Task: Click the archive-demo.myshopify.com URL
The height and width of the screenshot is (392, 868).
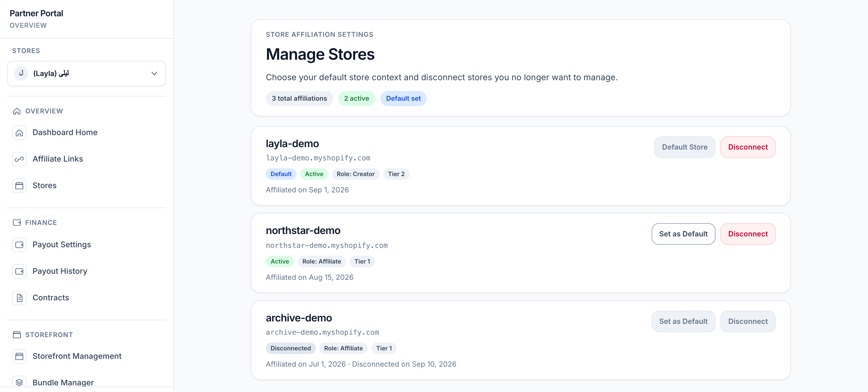Action: pyautogui.click(x=322, y=332)
